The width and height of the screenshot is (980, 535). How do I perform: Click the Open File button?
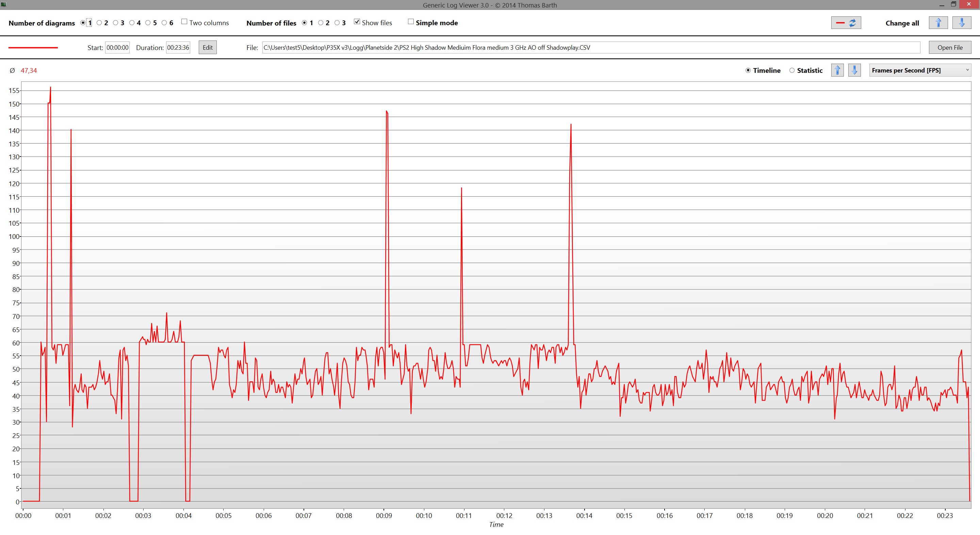950,48
